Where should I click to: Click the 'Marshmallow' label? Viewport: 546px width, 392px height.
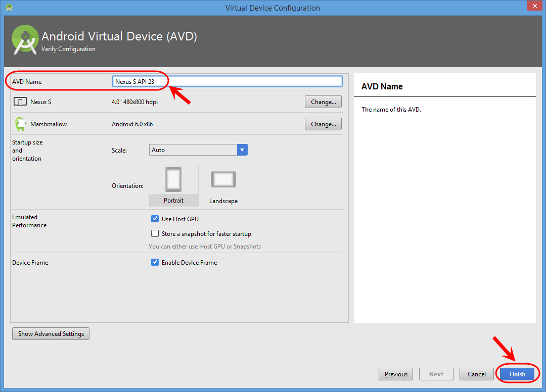[x=49, y=124]
